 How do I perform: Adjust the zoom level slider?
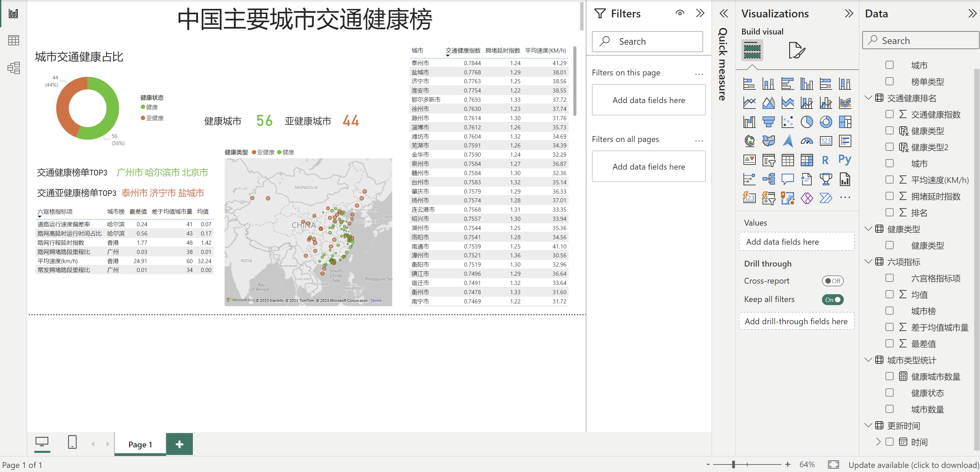coord(734,464)
